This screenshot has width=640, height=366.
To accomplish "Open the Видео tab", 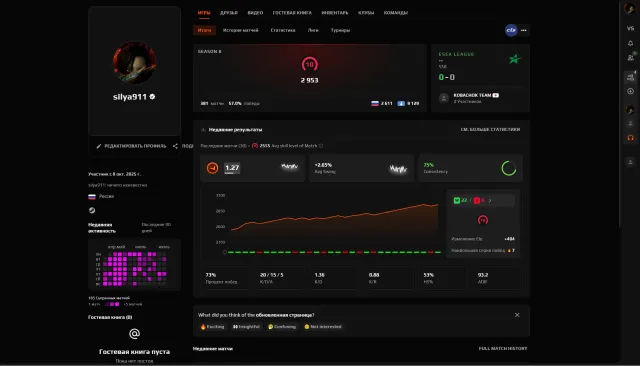I will coord(255,13).
